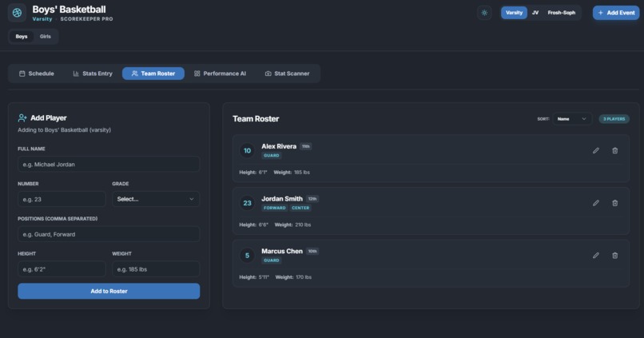The image size is (644, 338).
Task: Click Alex Rivera's 11th grade badge
Action: tap(305, 146)
